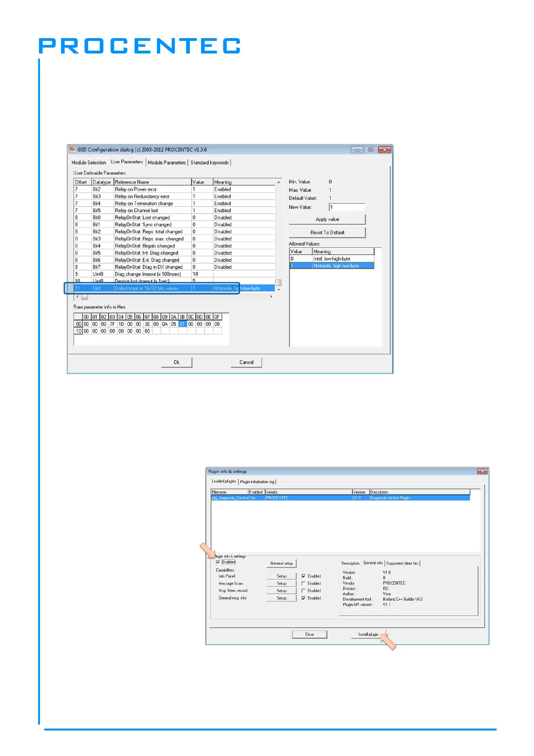Click hex cell 7F in raw parameter grid
Screen dimensions: 534x756
coord(112,324)
